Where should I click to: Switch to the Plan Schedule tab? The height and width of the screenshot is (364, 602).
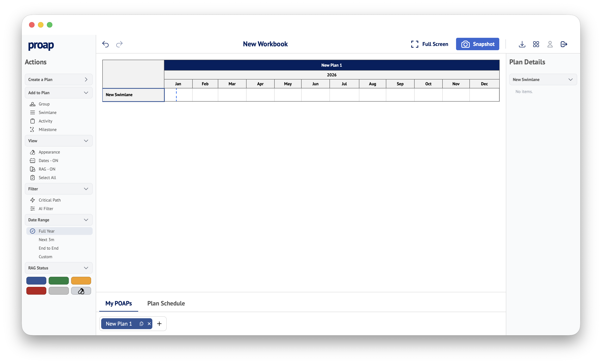click(166, 303)
